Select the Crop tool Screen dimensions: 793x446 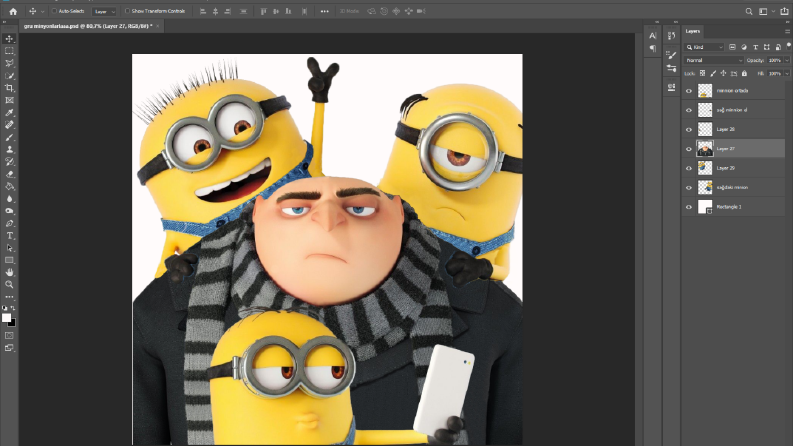tap(9, 88)
